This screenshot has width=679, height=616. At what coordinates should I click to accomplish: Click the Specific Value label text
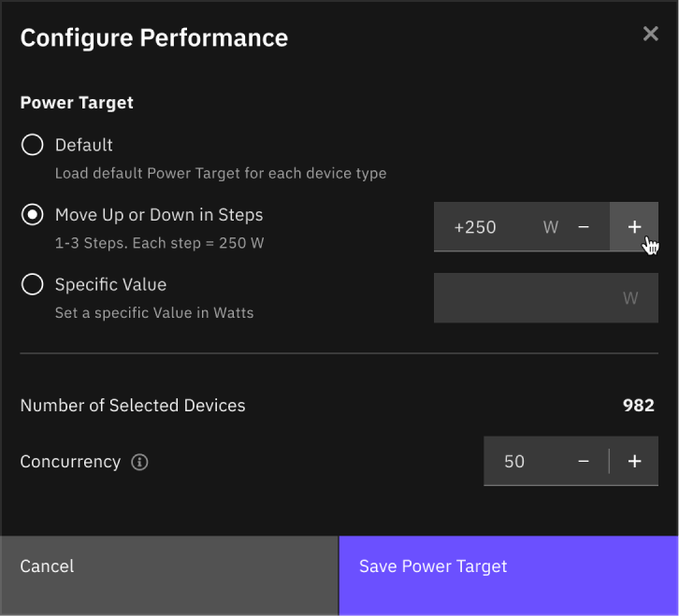110,284
